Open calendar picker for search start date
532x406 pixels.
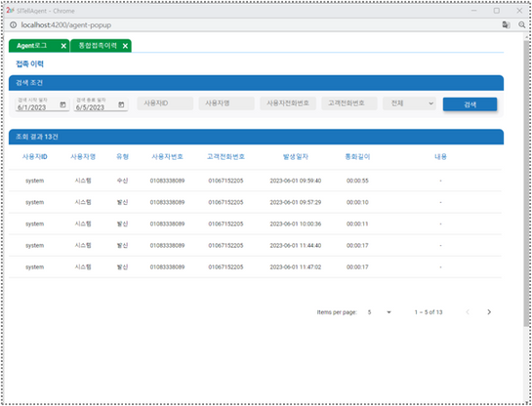coord(62,104)
